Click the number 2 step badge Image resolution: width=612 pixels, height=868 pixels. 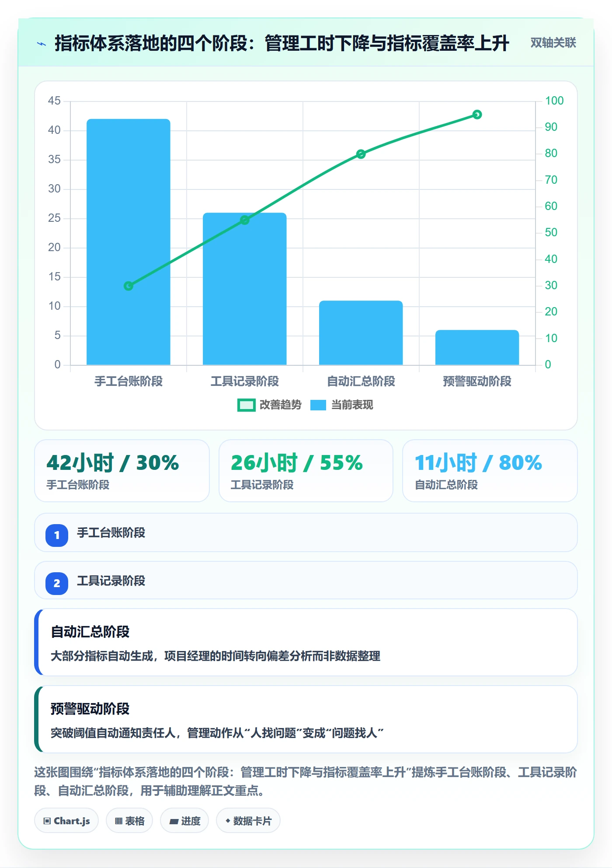pos(57,583)
